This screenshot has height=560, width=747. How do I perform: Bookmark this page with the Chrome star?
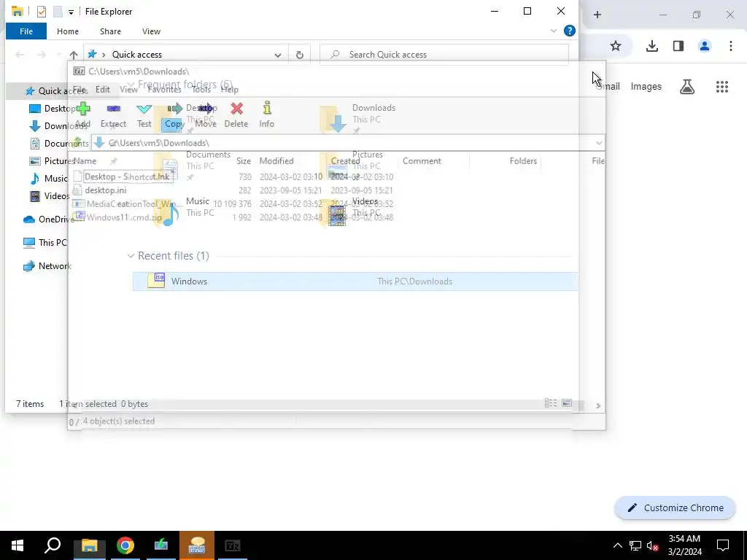[x=616, y=46]
